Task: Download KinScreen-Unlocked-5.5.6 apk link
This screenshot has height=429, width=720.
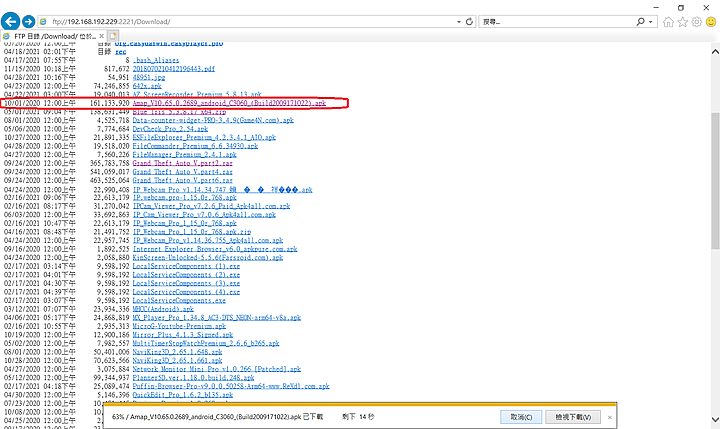Action: pos(208,258)
